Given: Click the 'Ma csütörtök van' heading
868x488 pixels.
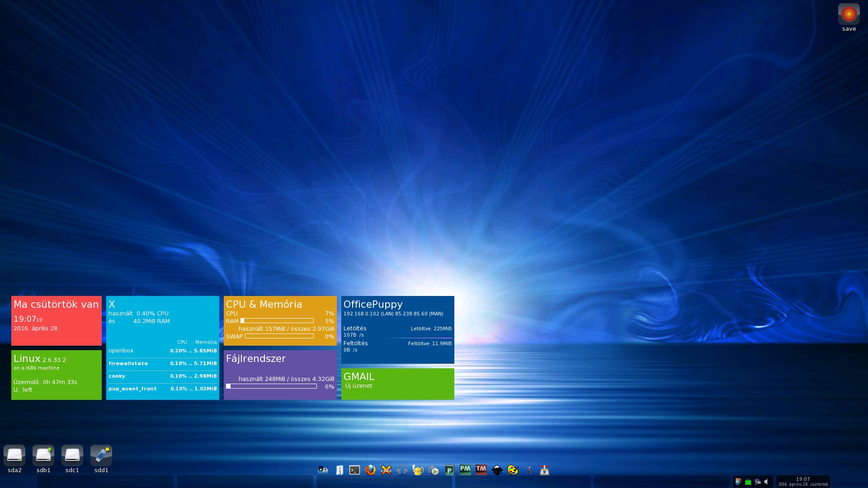Looking at the screenshot, I should point(56,305).
